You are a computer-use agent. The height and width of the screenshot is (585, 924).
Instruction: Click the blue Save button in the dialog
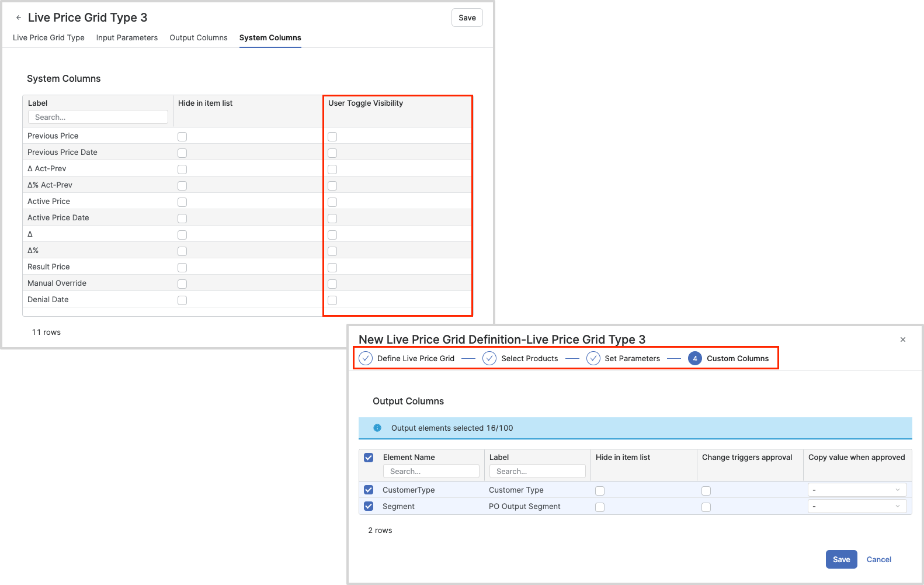coord(841,559)
